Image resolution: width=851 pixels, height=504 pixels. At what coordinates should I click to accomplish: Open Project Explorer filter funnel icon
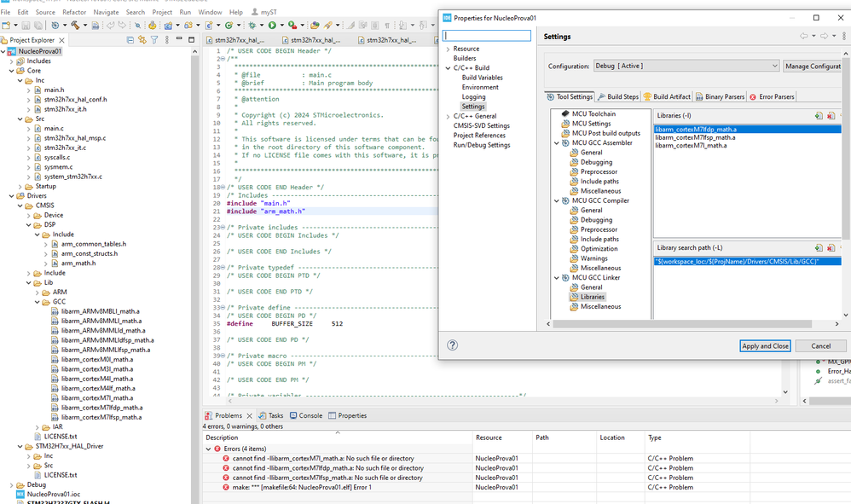click(x=155, y=39)
